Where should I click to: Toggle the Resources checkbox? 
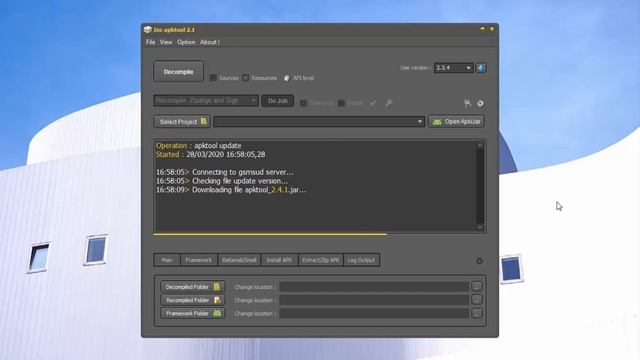click(246, 78)
